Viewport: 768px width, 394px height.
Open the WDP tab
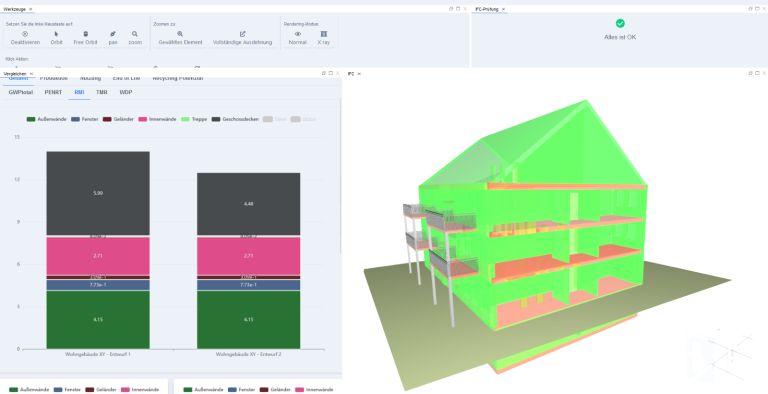126,92
